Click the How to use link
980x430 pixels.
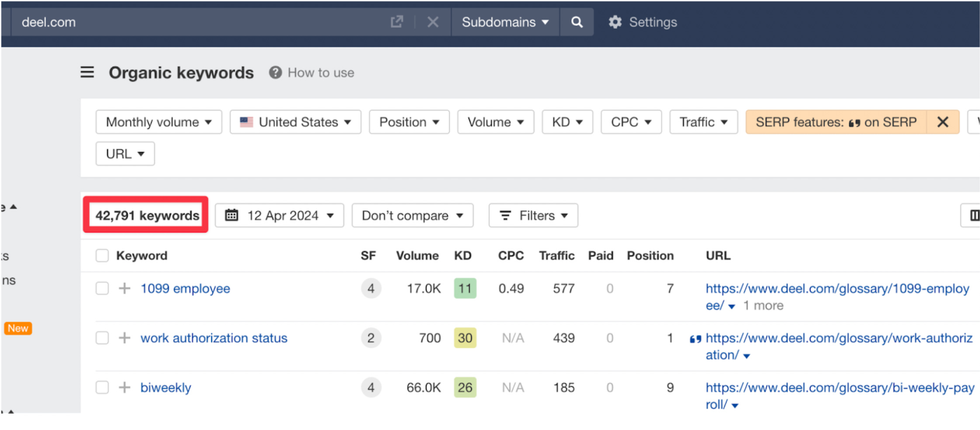[x=321, y=73]
